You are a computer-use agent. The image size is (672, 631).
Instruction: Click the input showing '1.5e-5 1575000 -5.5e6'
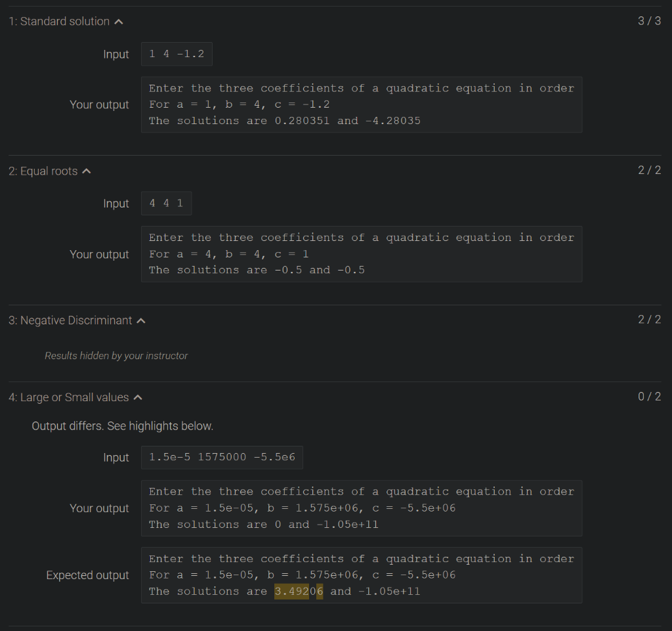(222, 457)
